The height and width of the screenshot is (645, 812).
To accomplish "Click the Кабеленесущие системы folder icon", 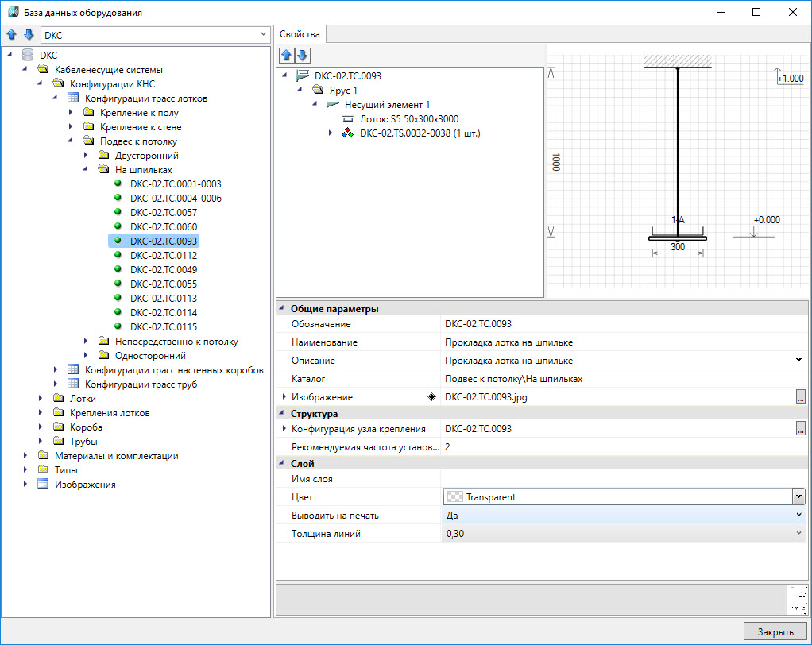I will point(43,69).
